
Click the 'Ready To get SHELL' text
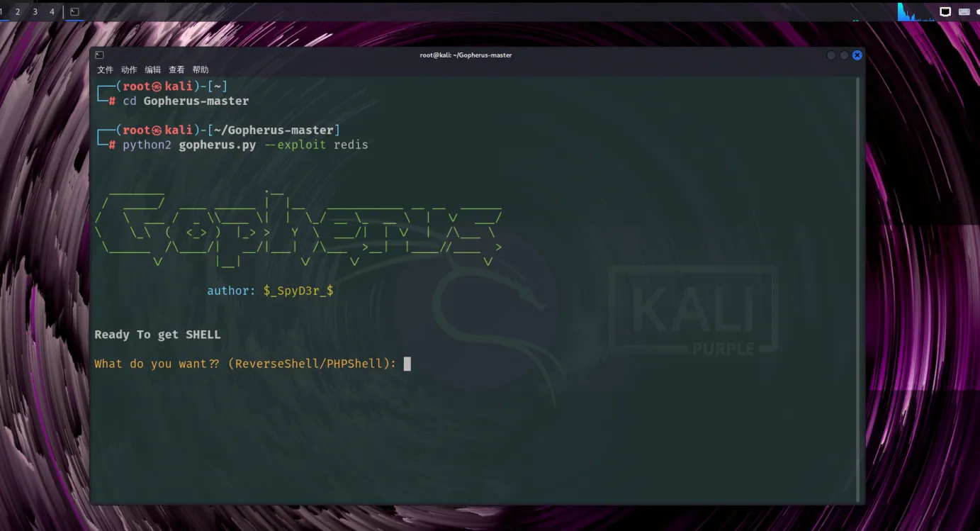(x=157, y=335)
